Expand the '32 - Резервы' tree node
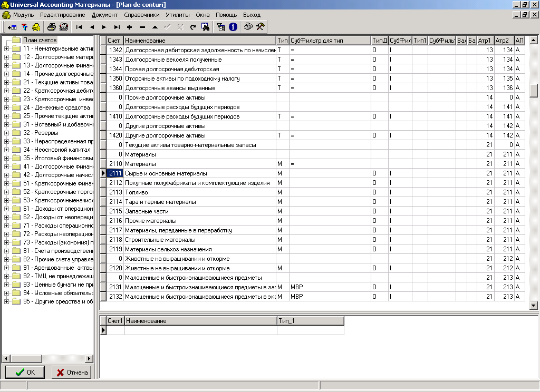This screenshot has width=540, height=392. click(x=6, y=133)
